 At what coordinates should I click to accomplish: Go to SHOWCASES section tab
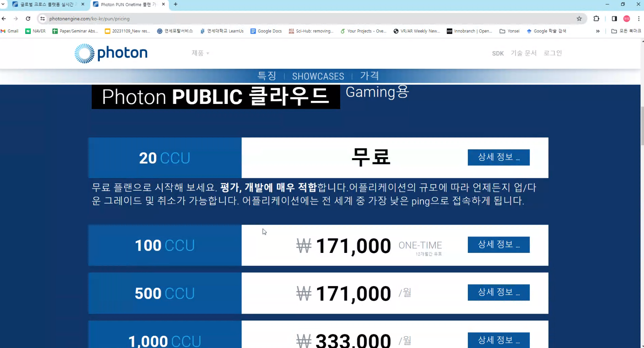[x=318, y=76]
